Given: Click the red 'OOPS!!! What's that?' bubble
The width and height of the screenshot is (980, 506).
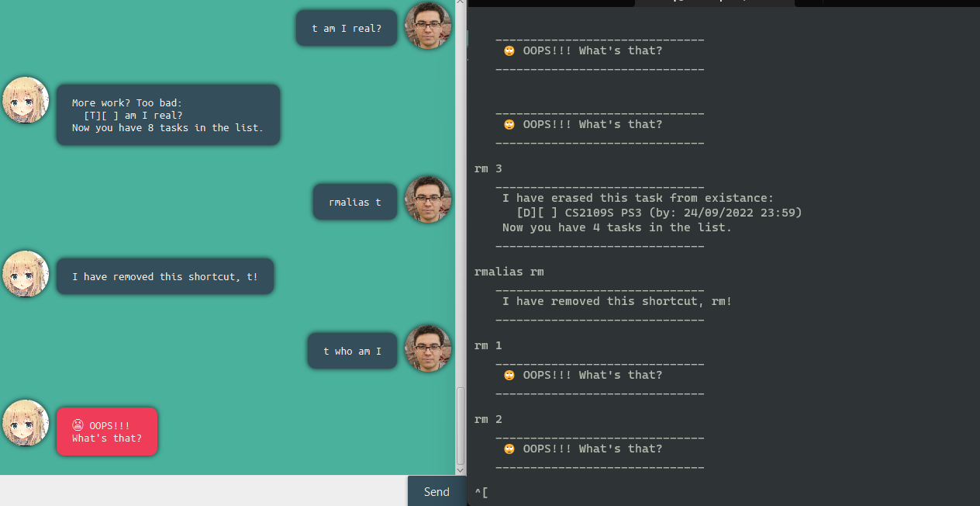Looking at the screenshot, I should pyautogui.click(x=107, y=431).
